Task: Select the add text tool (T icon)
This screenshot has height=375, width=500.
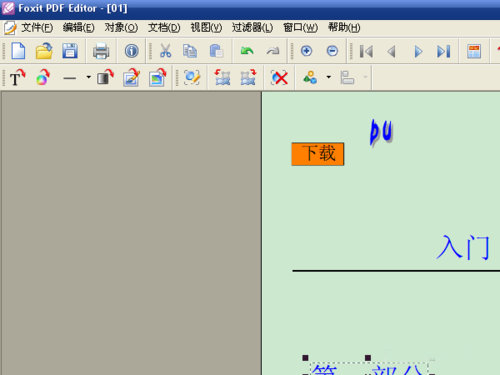Action: [x=17, y=78]
